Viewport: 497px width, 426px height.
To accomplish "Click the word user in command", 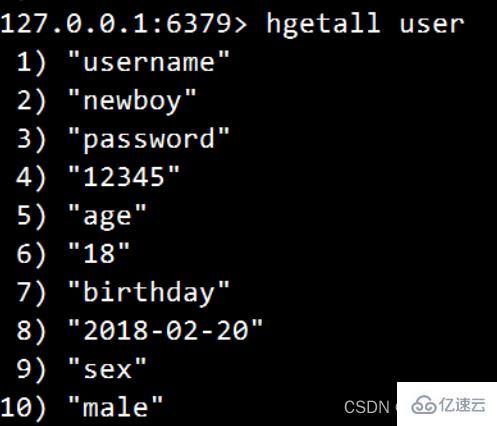I will (432, 25).
